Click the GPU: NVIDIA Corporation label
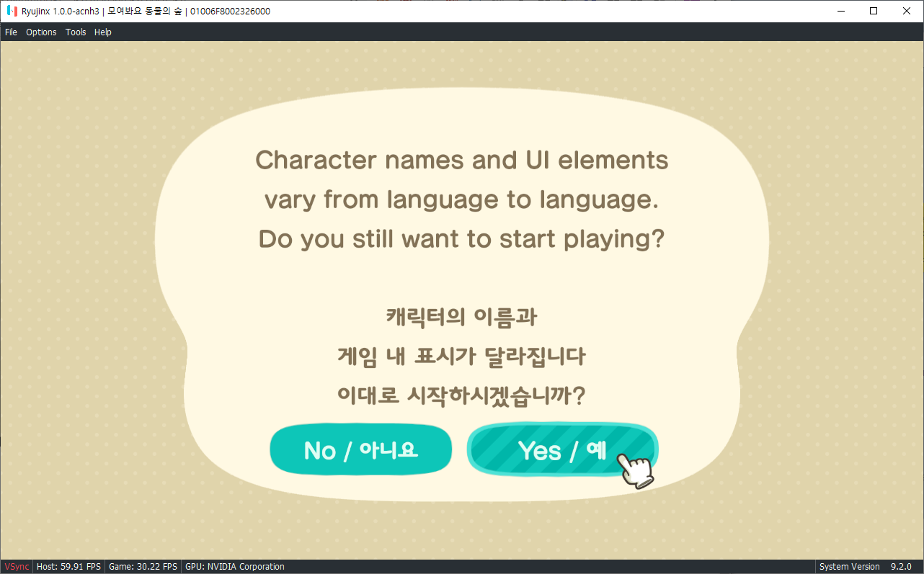This screenshot has width=924, height=574. 235,567
